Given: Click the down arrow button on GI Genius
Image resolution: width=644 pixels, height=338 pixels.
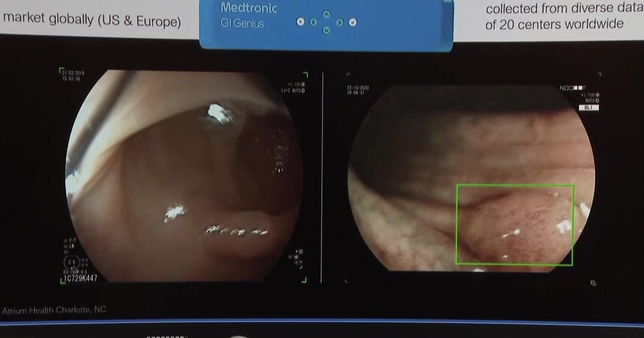Looking at the screenshot, I should point(326,31).
